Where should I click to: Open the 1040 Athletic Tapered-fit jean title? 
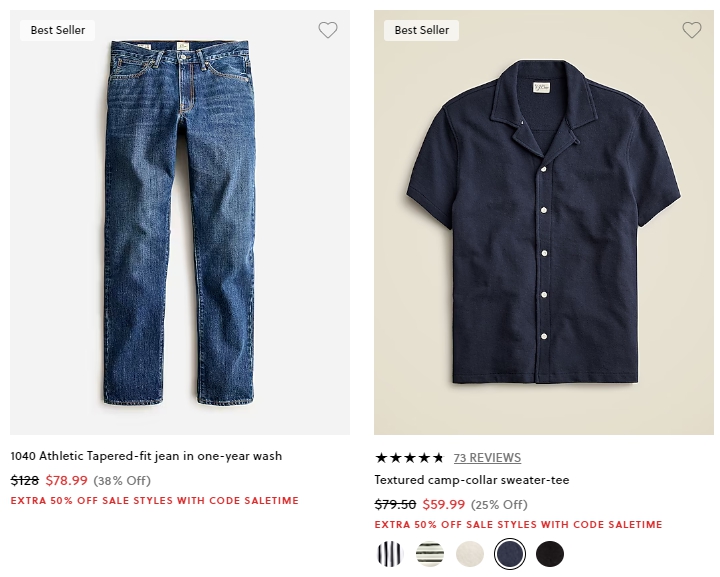coord(146,456)
